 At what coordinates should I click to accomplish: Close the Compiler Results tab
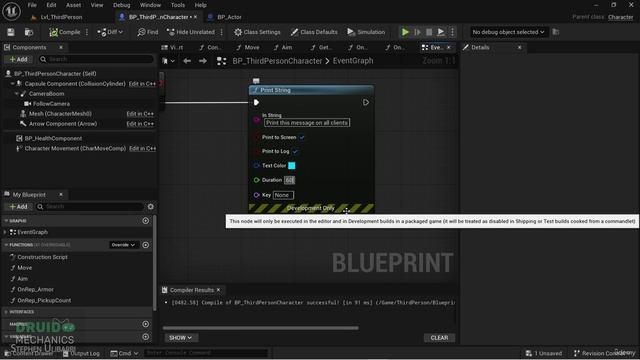218,290
